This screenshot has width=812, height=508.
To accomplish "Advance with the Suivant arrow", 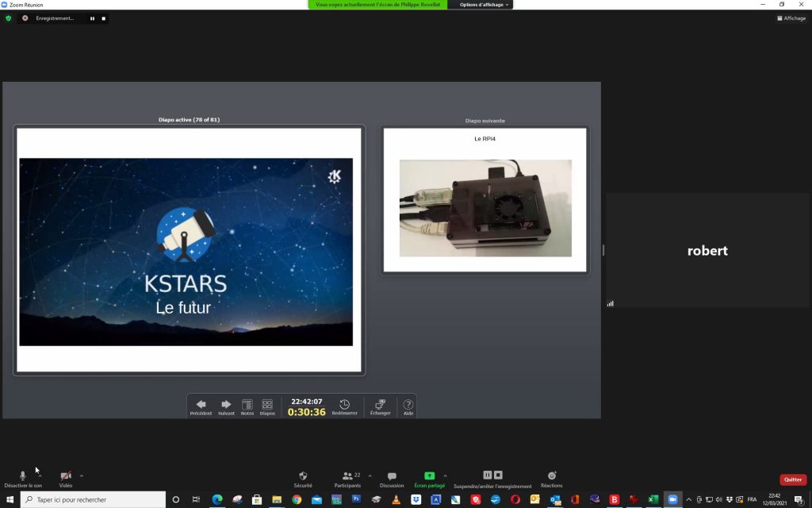I will pyautogui.click(x=226, y=407).
